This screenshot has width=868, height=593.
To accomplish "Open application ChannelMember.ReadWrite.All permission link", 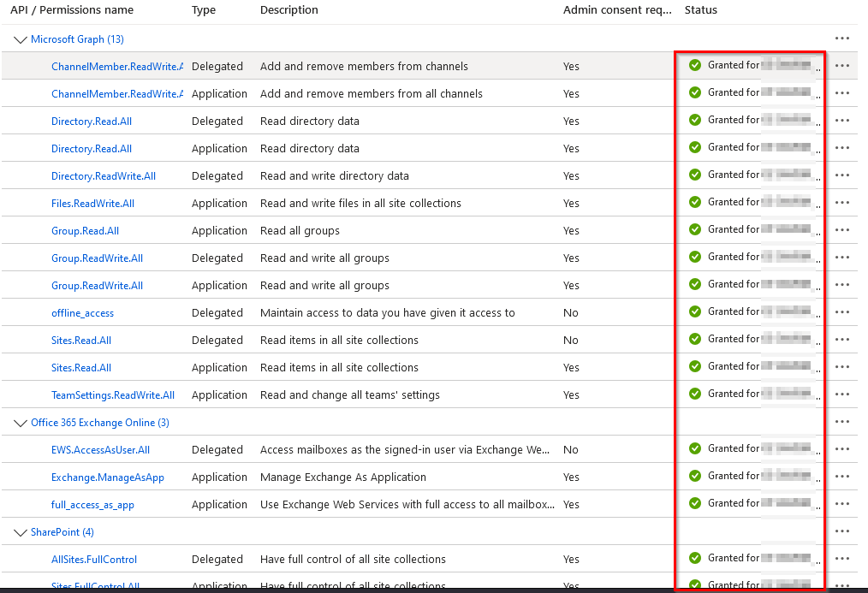I will 117,94.
